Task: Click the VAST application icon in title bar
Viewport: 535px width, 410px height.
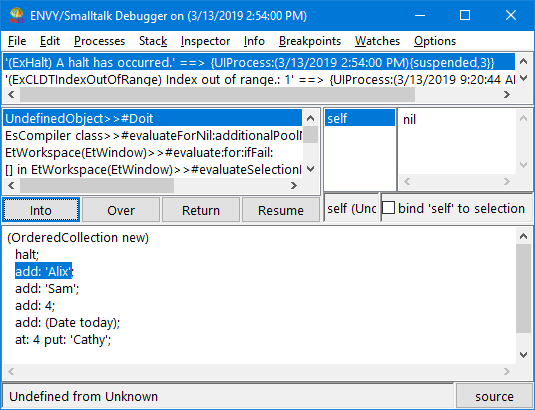Action: pos(16,16)
